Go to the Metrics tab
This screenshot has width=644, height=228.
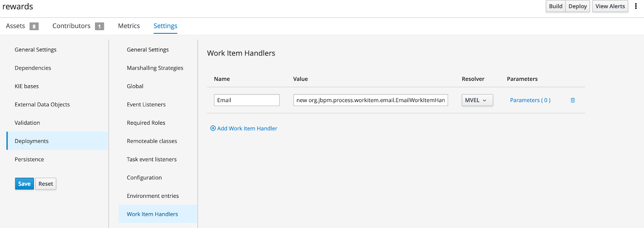point(129,26)
